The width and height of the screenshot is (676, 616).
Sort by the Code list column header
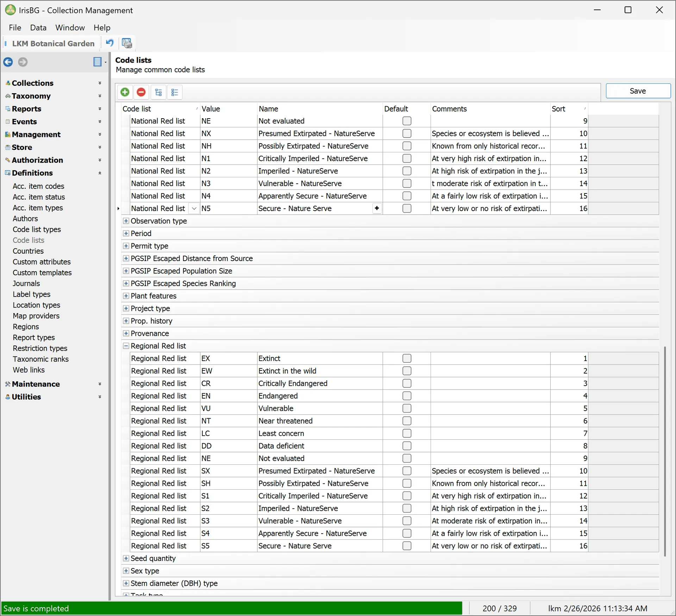tap(161, 109)
